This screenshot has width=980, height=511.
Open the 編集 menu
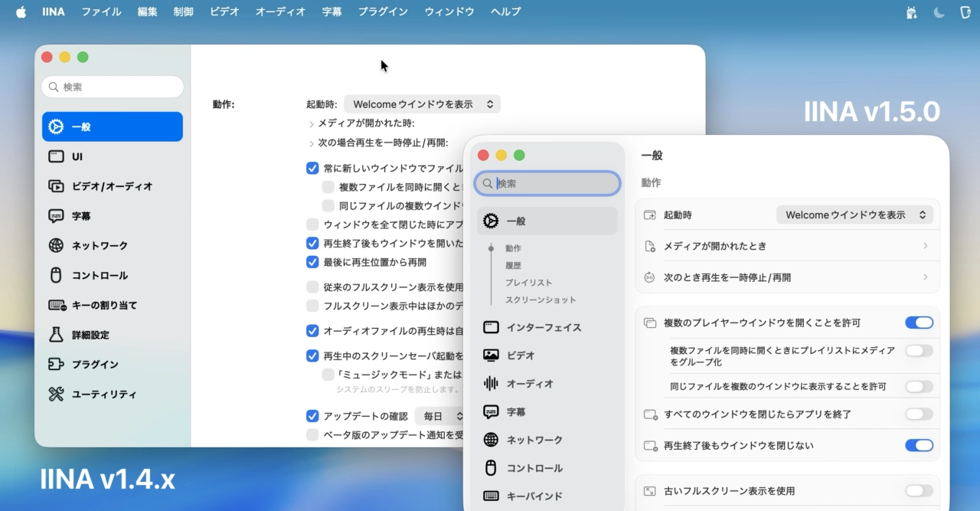(x=148, y=11)
